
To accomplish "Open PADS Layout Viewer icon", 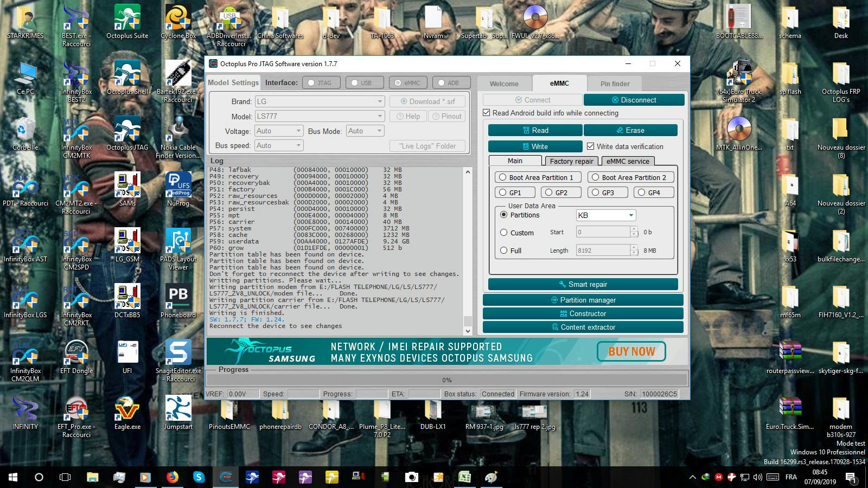I will click(x=178, y=248).
